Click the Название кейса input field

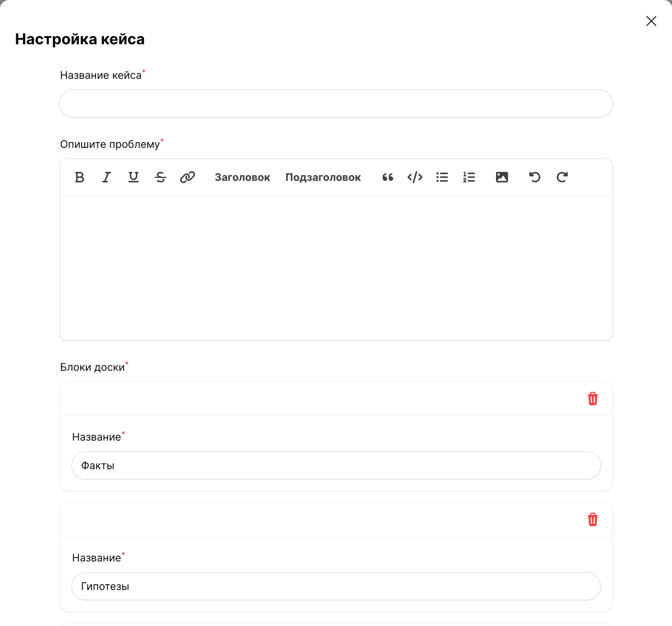click(x=336, y=104)
